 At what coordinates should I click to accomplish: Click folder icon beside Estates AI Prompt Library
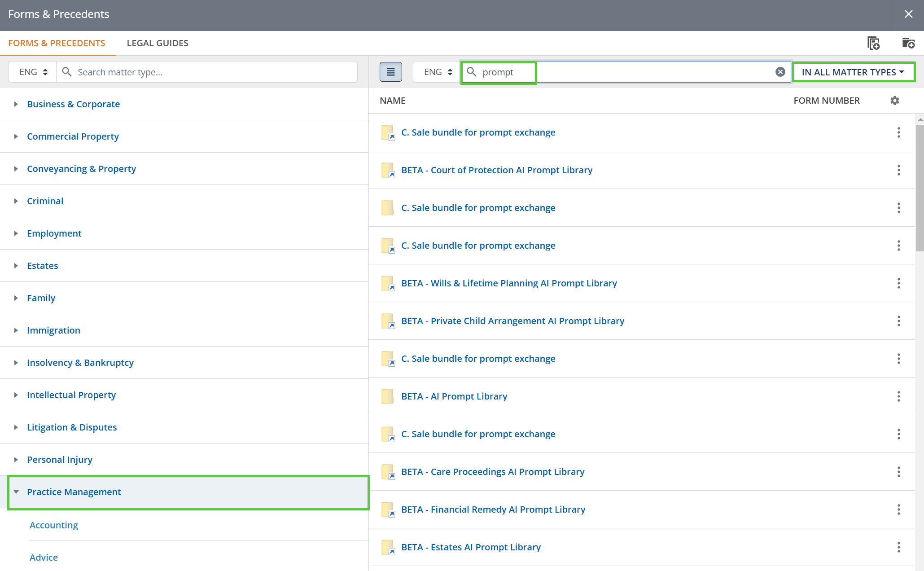(388, 547)
